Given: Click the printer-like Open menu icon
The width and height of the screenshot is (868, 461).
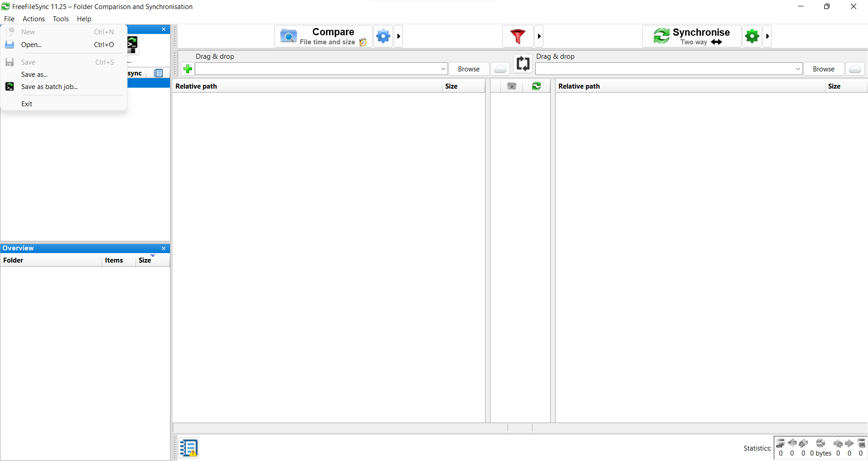Looking at the screenshot, I should click(9, 45).
